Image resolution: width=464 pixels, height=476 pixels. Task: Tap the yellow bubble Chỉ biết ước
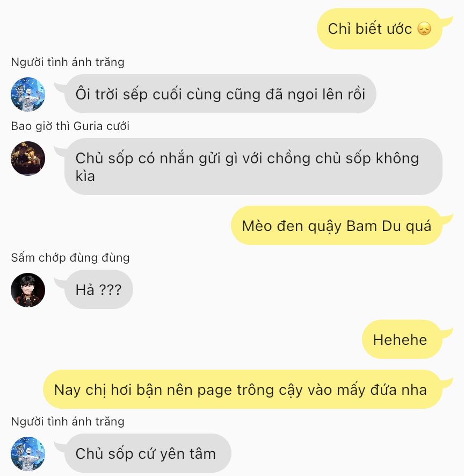point(379,29)
